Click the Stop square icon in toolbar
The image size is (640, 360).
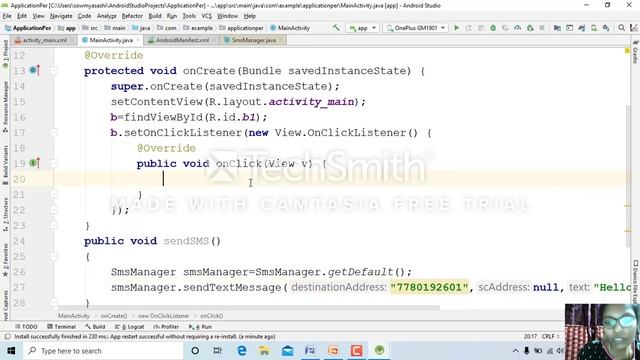tap(542, 28)
